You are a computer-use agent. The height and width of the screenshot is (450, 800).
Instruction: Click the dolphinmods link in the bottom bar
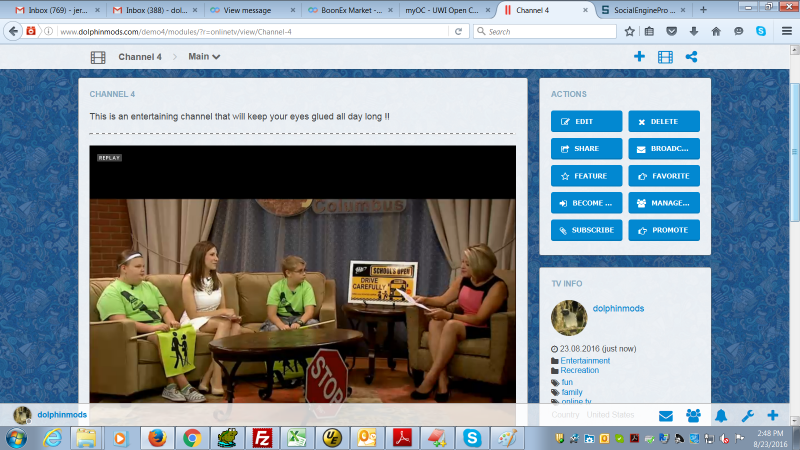pos(62,415)
